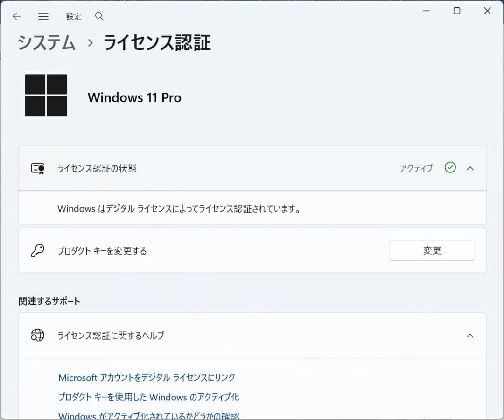Click the back arrow to go back
Viewport: 504px width, 420px height.
pyautogui.click(x=17, y=16)
